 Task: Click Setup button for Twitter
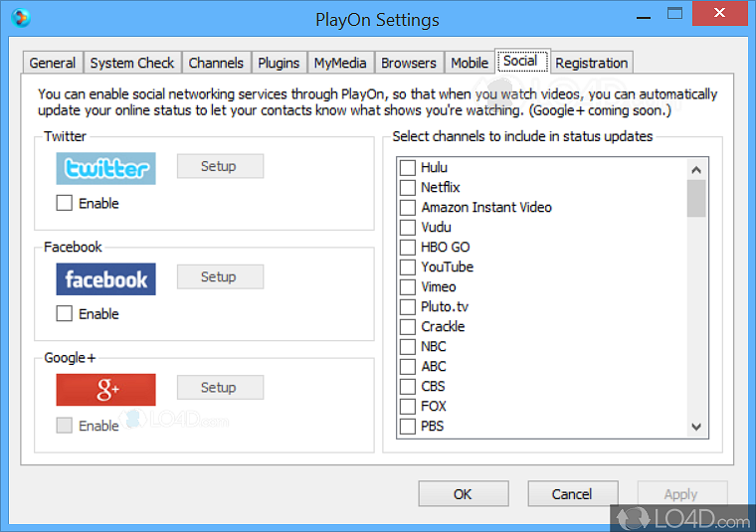tap(220, 166)
